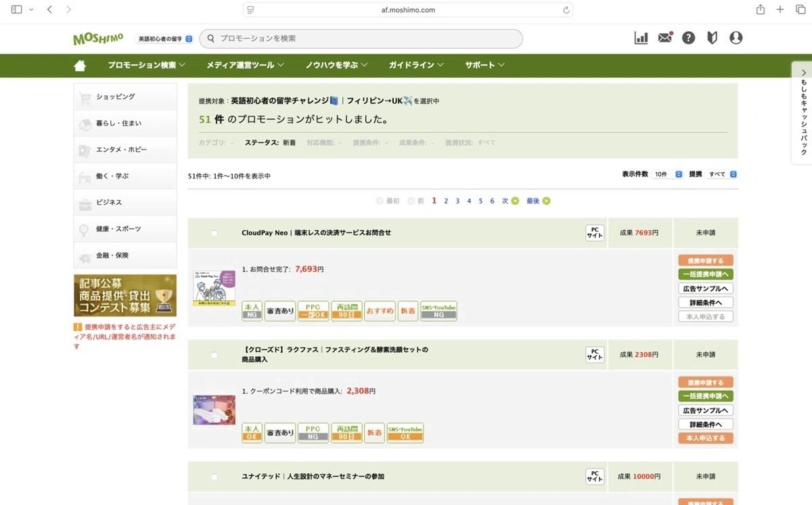Open the beginner's guide book icon
This screenshot has width=812, height=505.
(x=712, y=38)
